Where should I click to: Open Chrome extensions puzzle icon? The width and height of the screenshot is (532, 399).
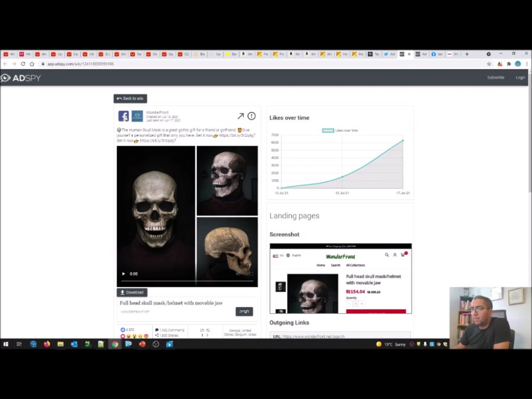pyautogui.click(x=509, y=64)
